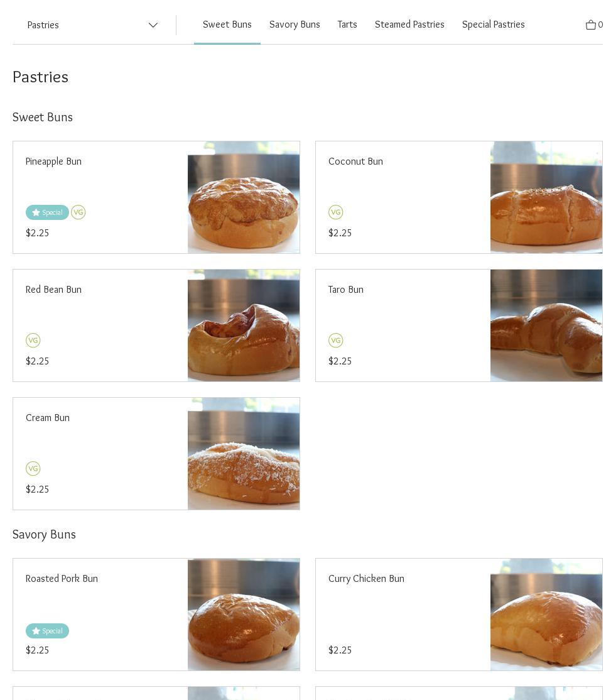The height and width of the screenshot is (700, 606).
Task: Open the Pineapple Bun item title
Action: coord(53,161)
